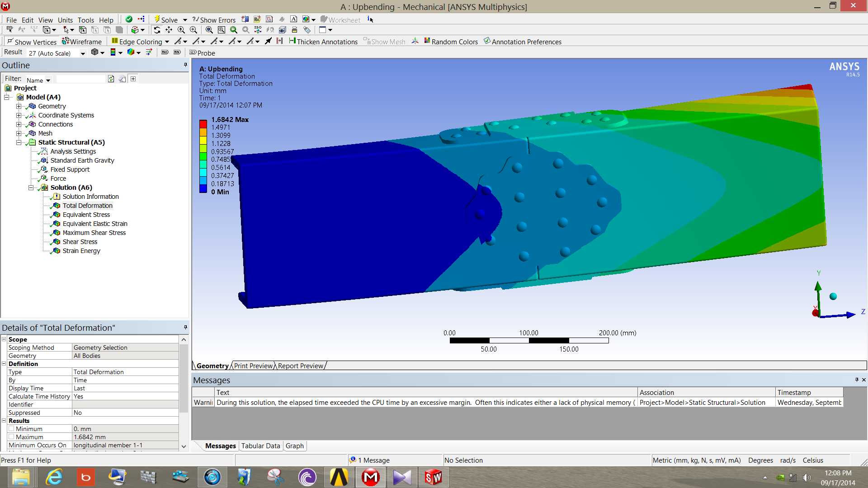Expand the Mesh tree node
This screenshot has width=868, height=488.
pyautogui.click(x=19, y=133)
